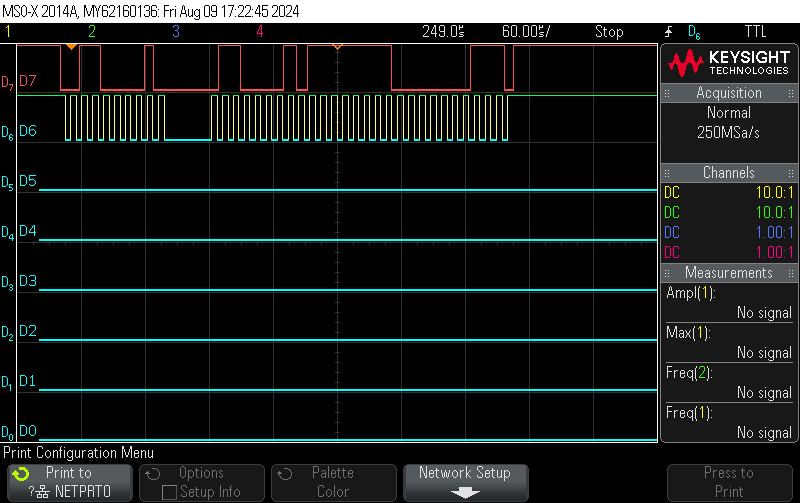Click the D6 trigger source label
Screen dimensions: 800x503
(694, 32)
